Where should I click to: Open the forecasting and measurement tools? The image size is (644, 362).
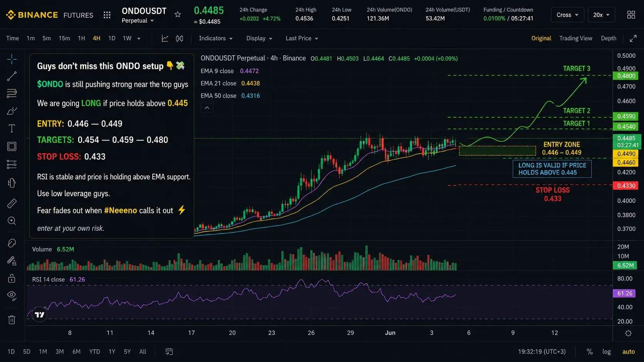[12, 165]
